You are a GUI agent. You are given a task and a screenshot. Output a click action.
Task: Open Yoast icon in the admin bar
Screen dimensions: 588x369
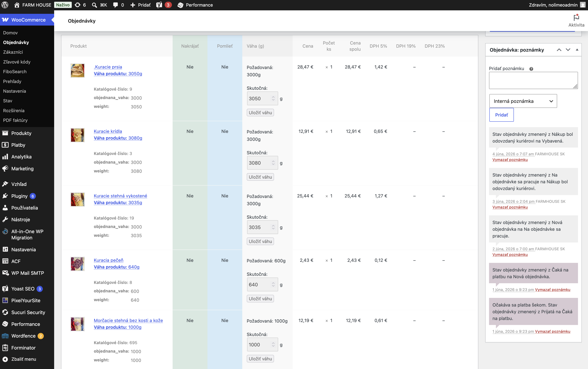point(159,5)
